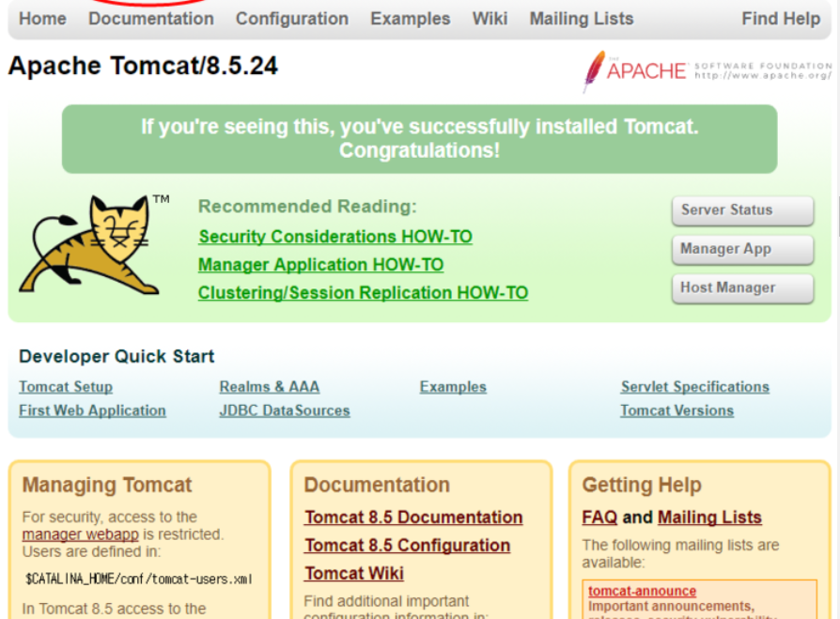Click the $CATALINA_HOME/conf/tomcat-users.xml path text

tap(139, 579)
